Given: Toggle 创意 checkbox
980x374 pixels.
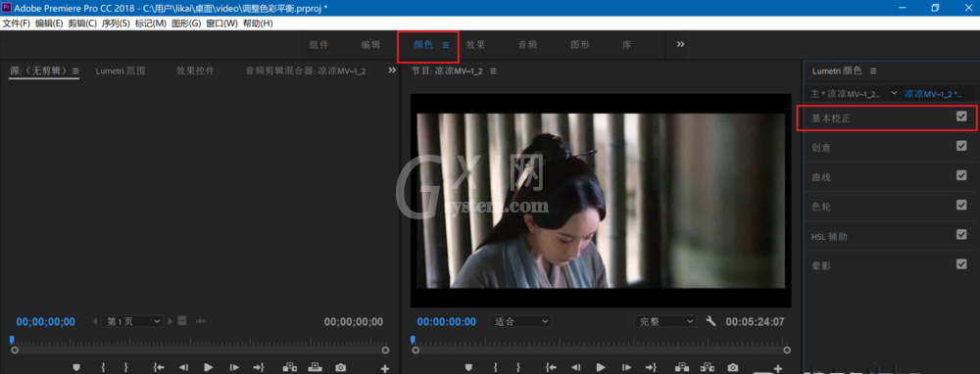Looking at the screenshot, I should (x=961, y=146).
